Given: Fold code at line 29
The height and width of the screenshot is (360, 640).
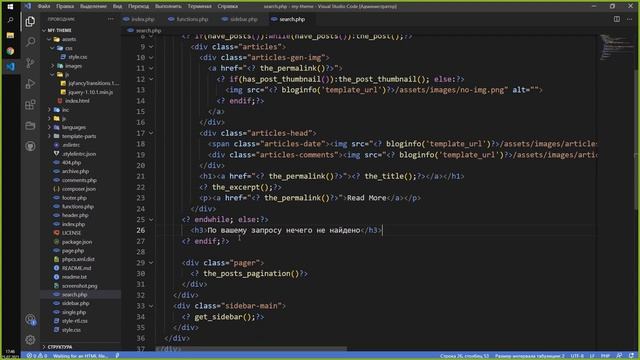Looking at the screenshot, I should 151,263.
